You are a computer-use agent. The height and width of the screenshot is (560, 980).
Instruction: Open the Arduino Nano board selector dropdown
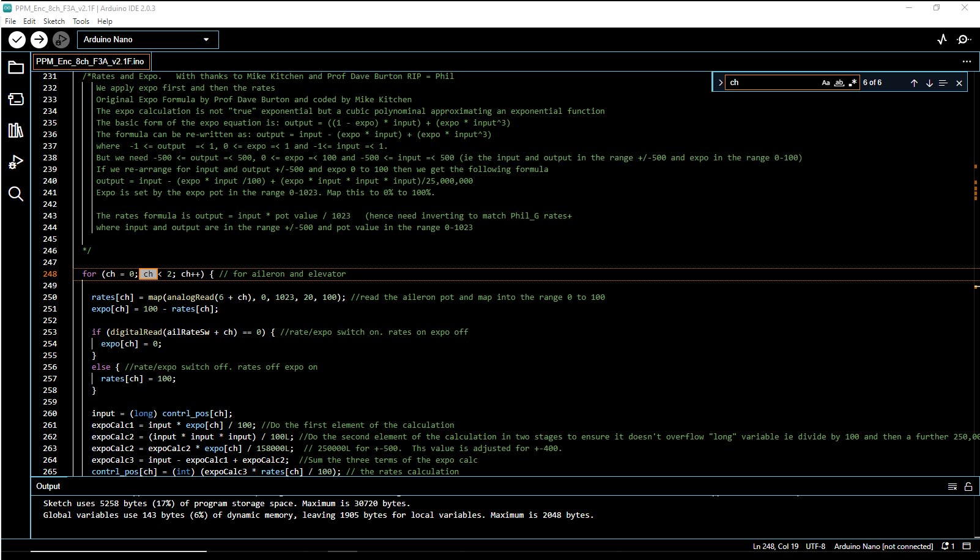[147, 40]
